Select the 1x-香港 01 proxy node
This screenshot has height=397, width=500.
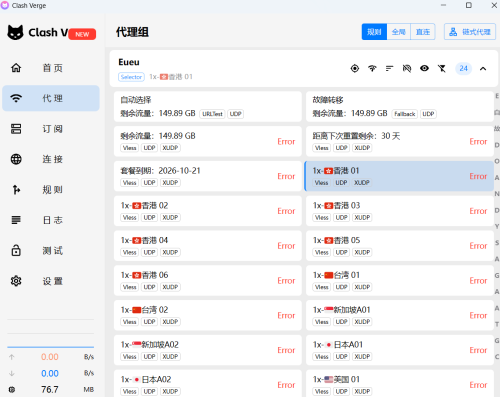tap(399, 176)
